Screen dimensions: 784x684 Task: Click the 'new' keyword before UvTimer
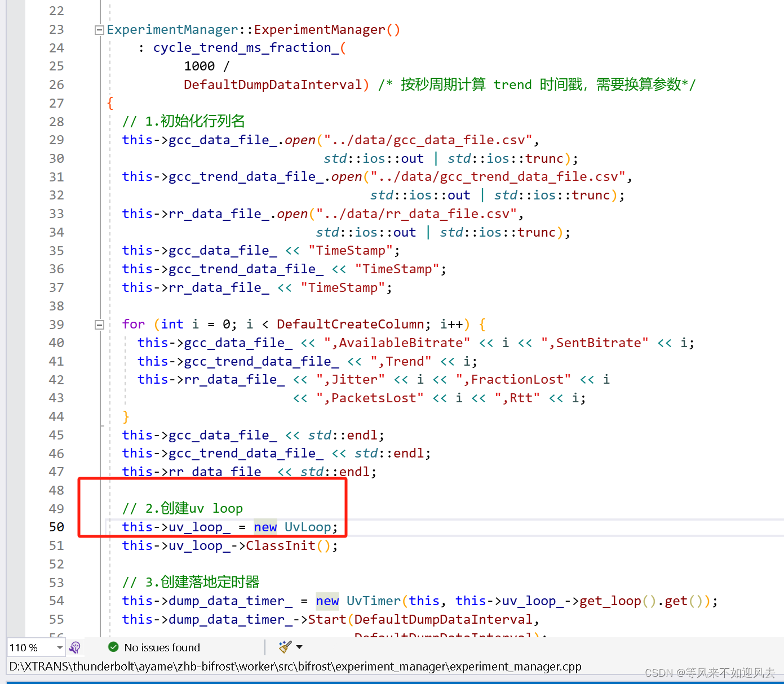[327, 601]
